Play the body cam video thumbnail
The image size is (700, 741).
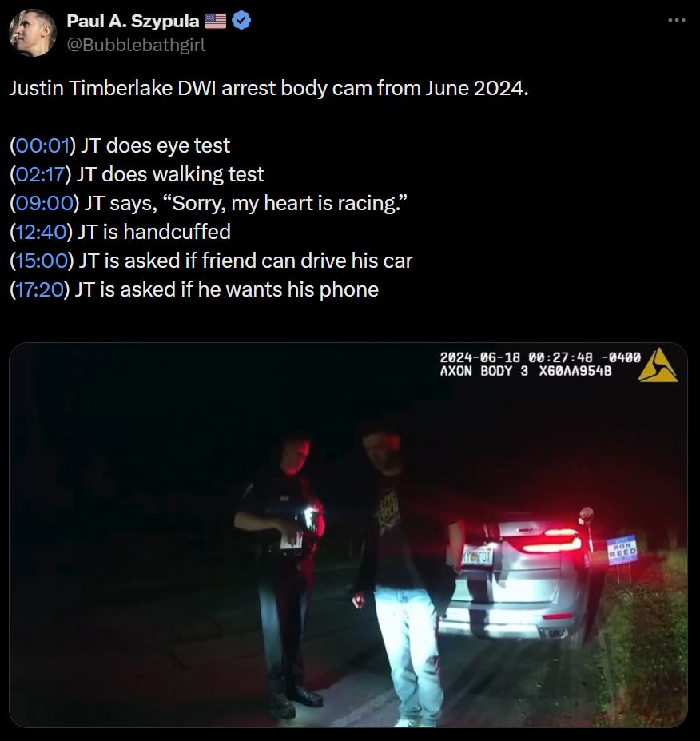pyautogui.click(x=348, y=535)
